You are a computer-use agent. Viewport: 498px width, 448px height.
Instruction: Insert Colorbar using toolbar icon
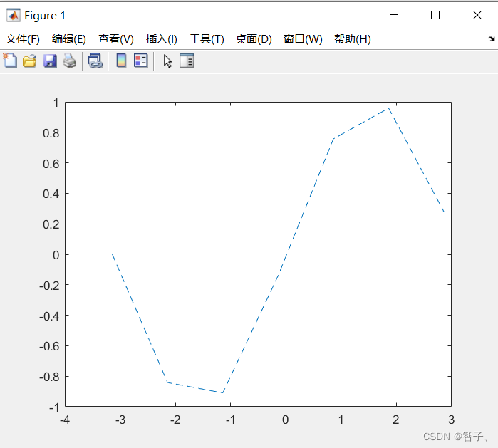[121, 61]
